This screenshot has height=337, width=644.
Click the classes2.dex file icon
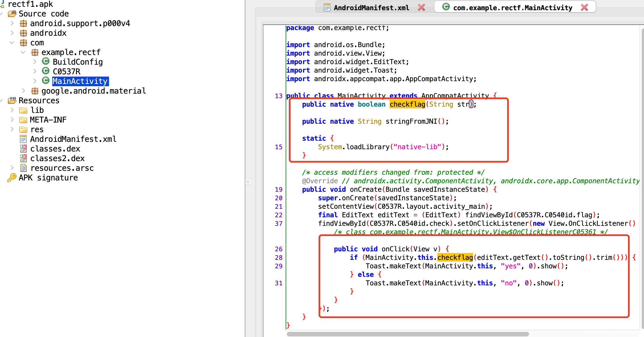coord(23,158)
